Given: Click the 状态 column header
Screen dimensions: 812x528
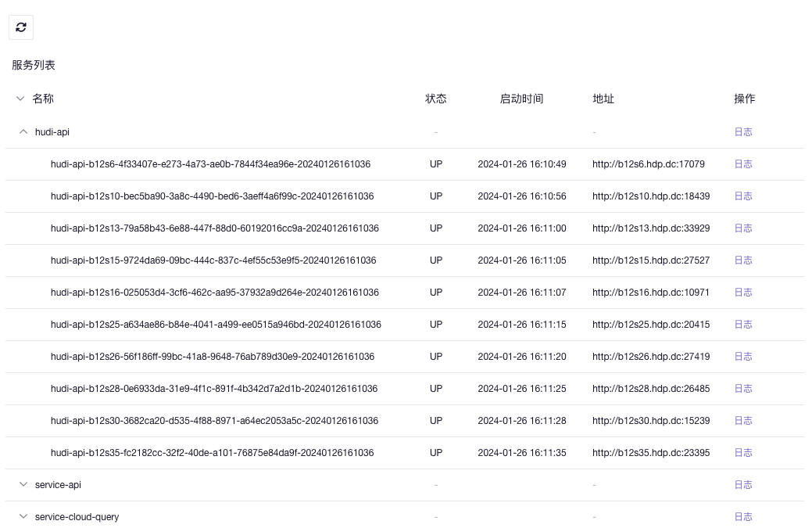Looking at the screenshot, I should tap(435, 99).
